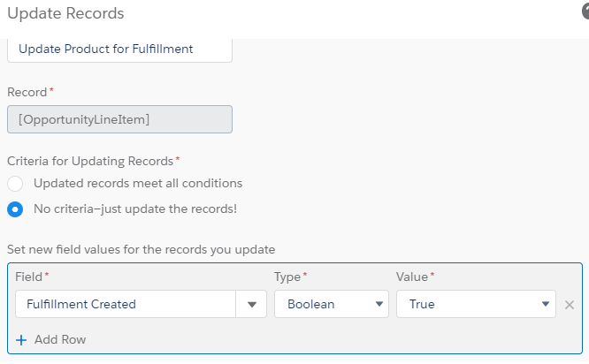589x364 pixels.
Task: Remove the Fulfillment Created row with X
Action: coord(570,305)
